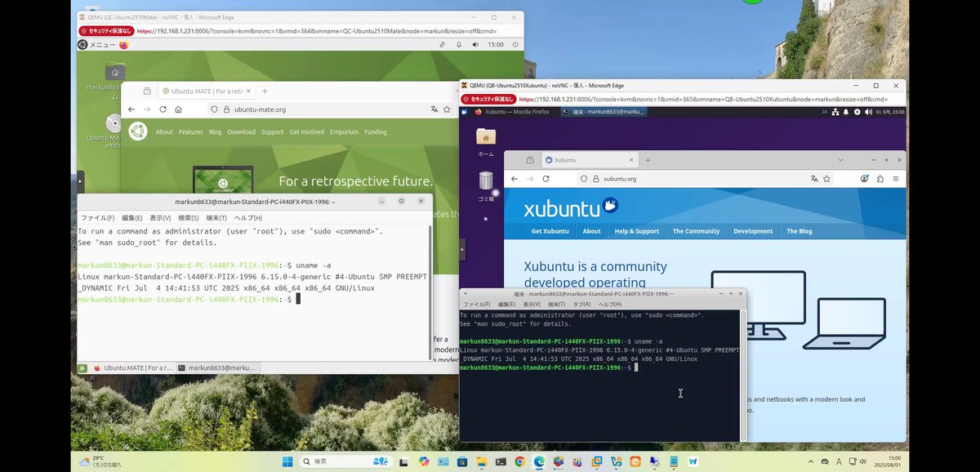Open 検索(S) menu in MATE terminal
The height and width of the screenshot is (472, 980).
[x=189, y=218]
